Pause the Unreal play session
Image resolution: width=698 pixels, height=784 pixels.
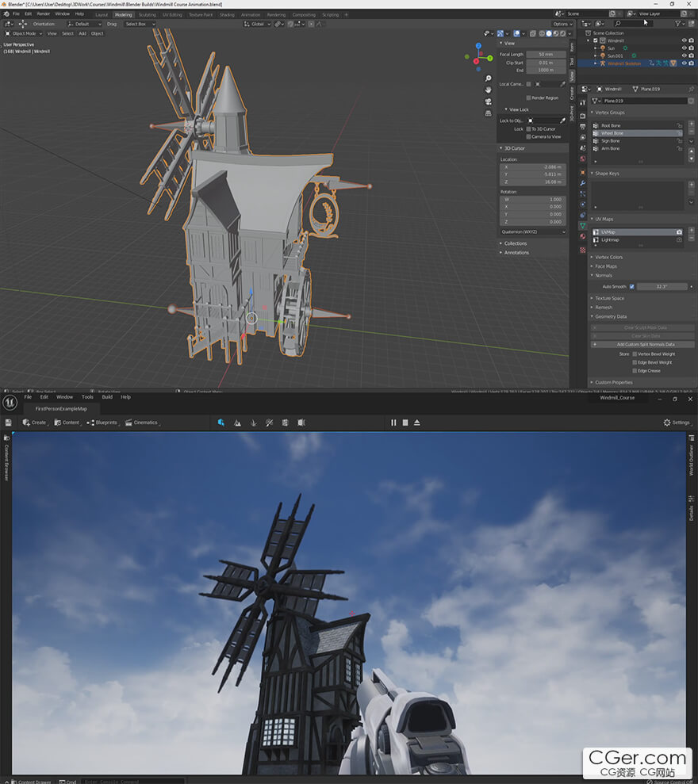pos(393,423)
